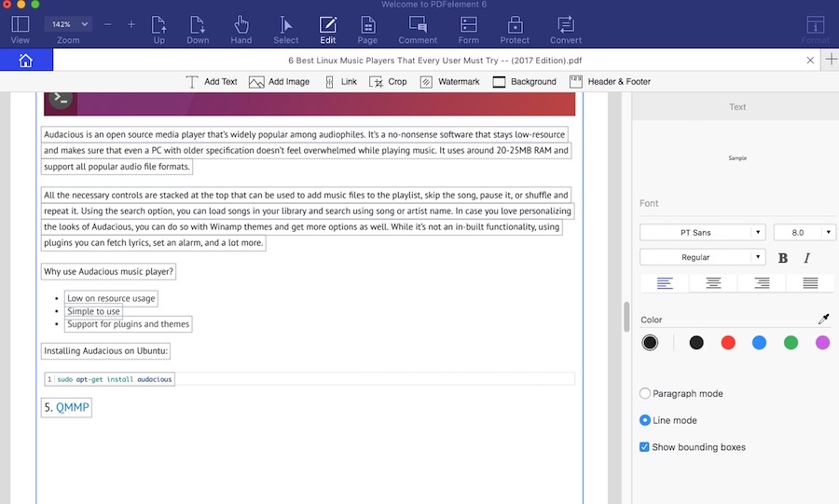
Task: Open the zoom percentage dropdown
Action: 68,24
